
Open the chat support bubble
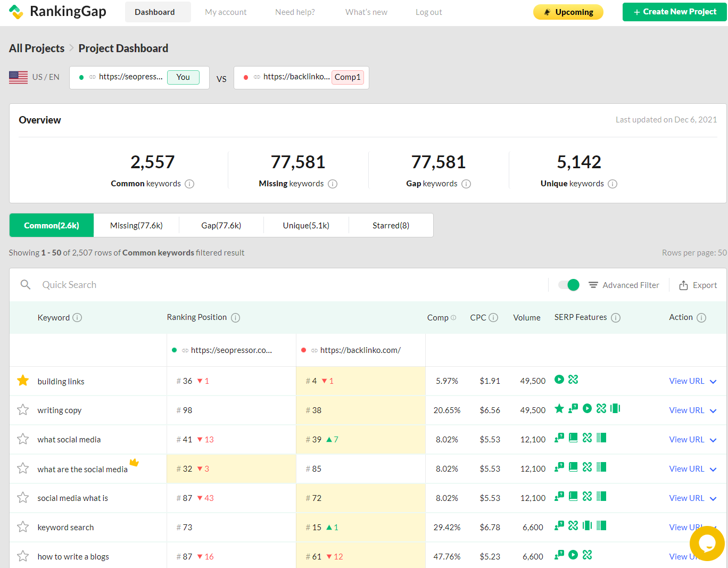click(x=707, y=544)
